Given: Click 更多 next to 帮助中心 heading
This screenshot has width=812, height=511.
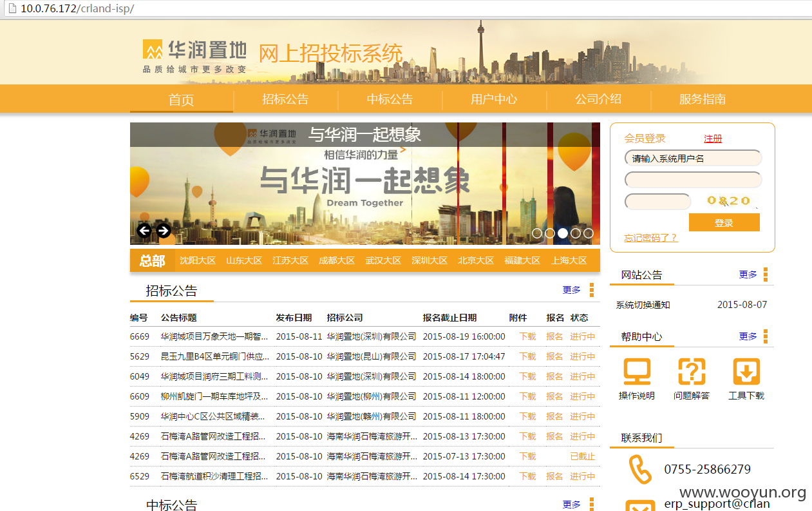Looking at the screenshot, I should pyautogui.click(x=748, y=336).
